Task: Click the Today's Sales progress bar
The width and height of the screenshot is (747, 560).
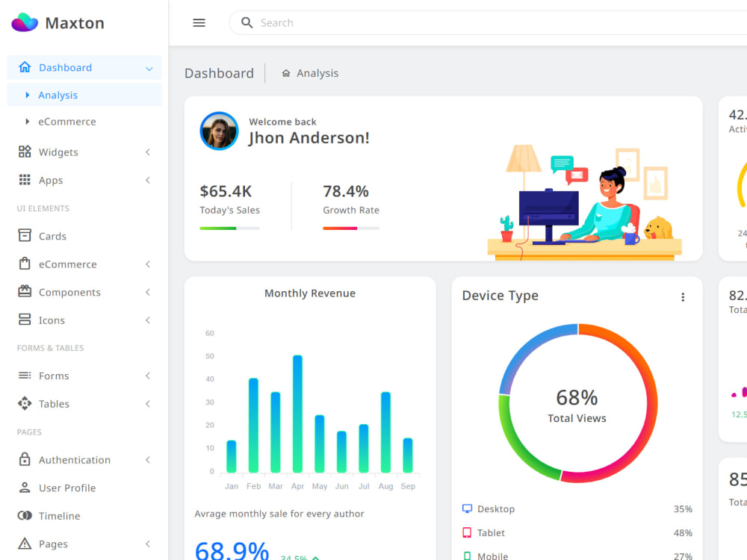Action: pos(229,228)
